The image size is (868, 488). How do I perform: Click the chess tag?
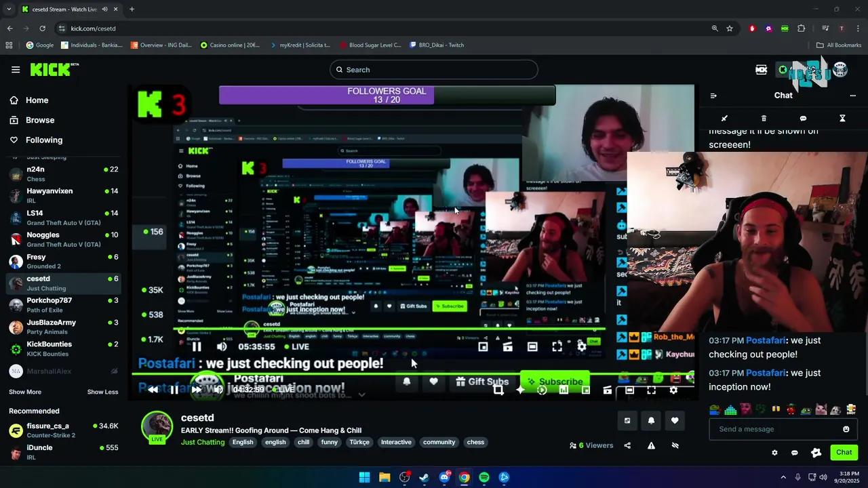[475, 442]
